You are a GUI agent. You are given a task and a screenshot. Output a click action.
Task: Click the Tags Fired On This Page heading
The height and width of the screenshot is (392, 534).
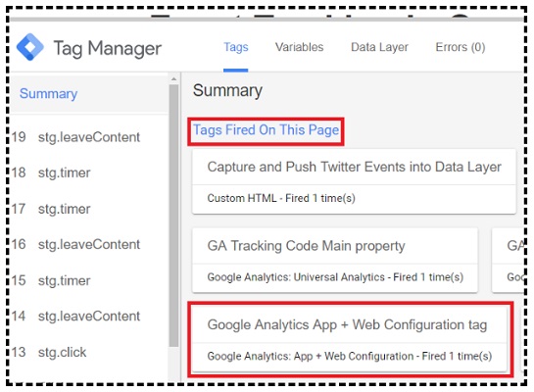pos(266,130)
